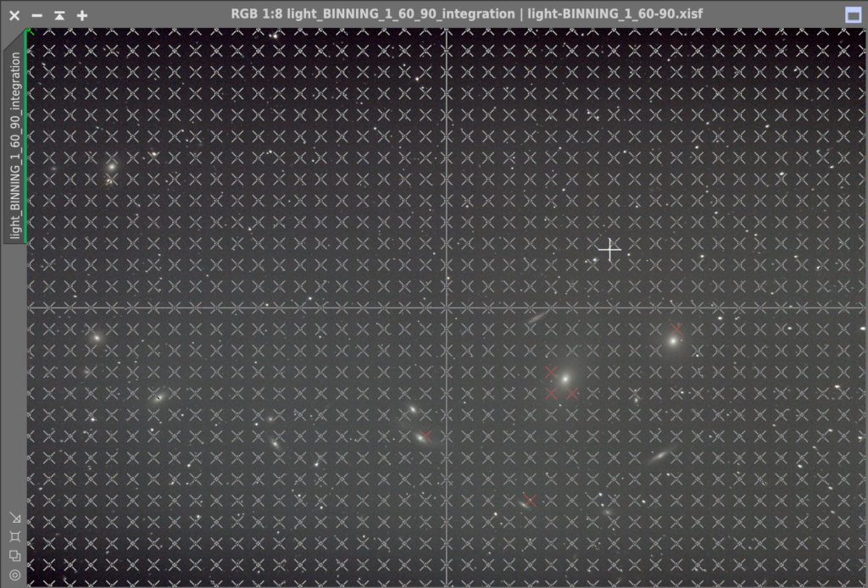This screenshot has width=868, height=588.
Task: Click the blue window icon in the title bar
Action: coord(854,15)
